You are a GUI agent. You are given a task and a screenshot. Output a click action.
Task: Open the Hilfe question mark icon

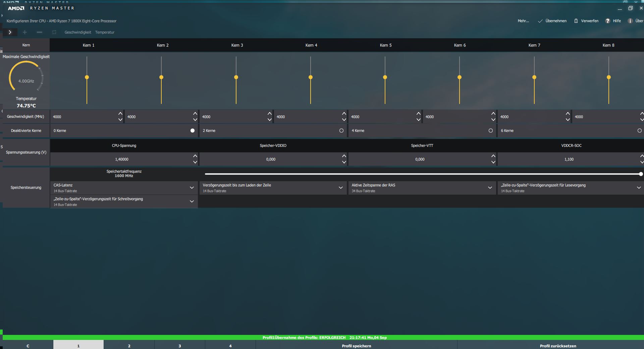tap(607, 21)
